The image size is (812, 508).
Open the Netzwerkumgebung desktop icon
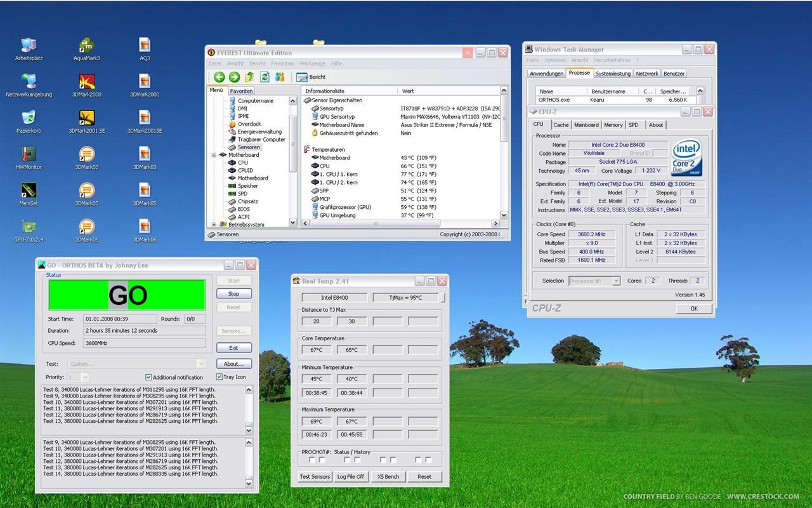(x=29, y=86)
